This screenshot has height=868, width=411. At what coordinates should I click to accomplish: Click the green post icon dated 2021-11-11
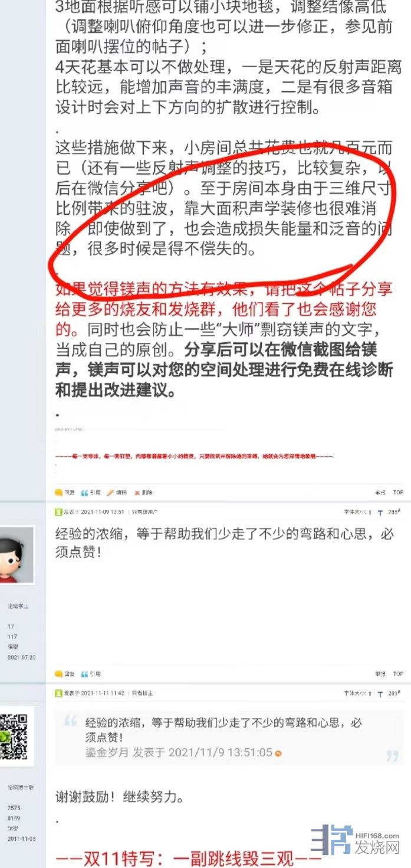pos(58,693)
